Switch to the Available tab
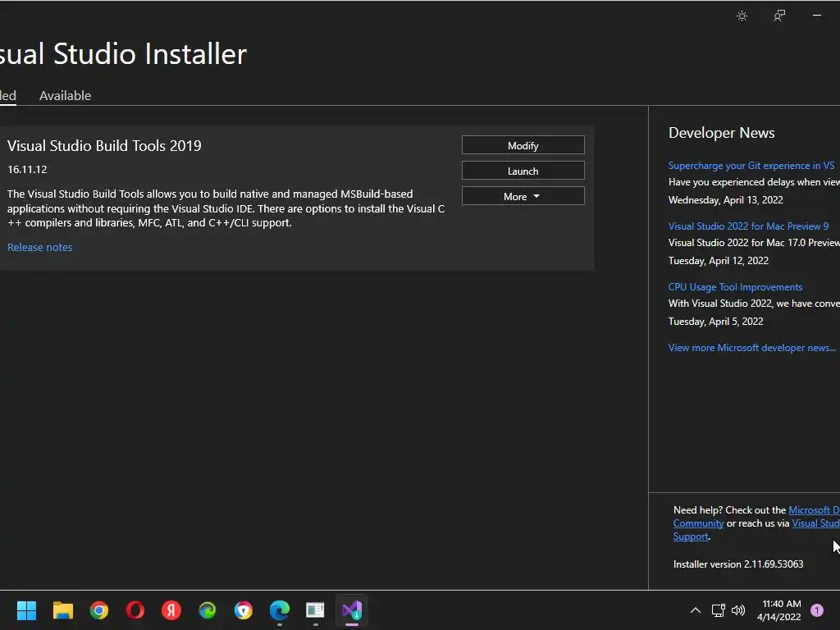The image size is (840, 630). 66,95
